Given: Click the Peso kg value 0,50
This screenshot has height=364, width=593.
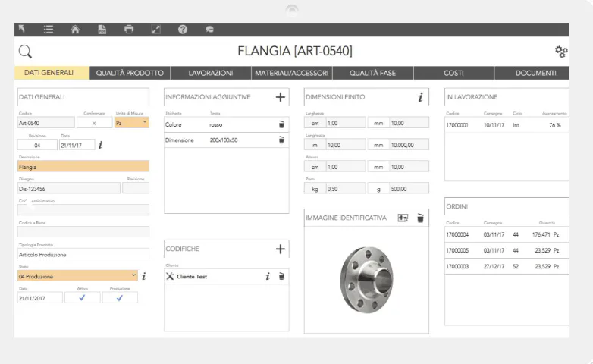Looking at the screenshot, I should [346, 188].
